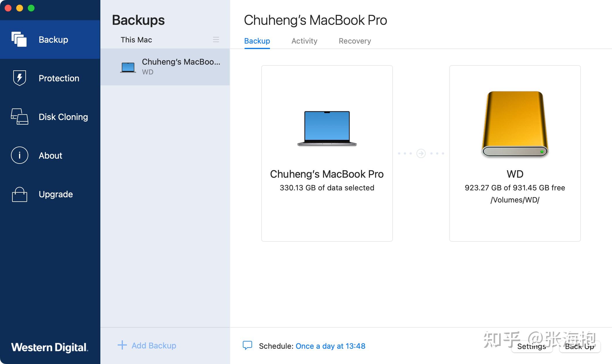Viewport: 612px width, 364px height.
Task: Click the 330.13 GB of data selected text
Action: click(327, 188)
